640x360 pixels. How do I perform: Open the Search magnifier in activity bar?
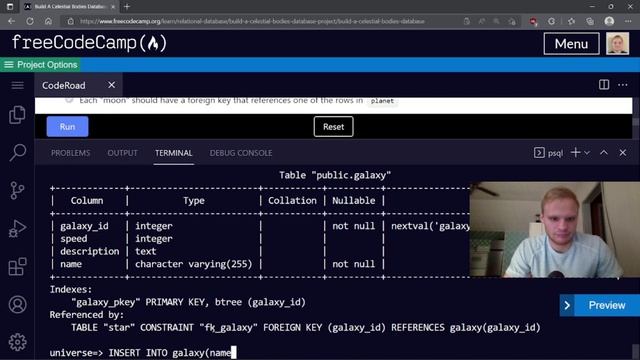click(17, 153)
